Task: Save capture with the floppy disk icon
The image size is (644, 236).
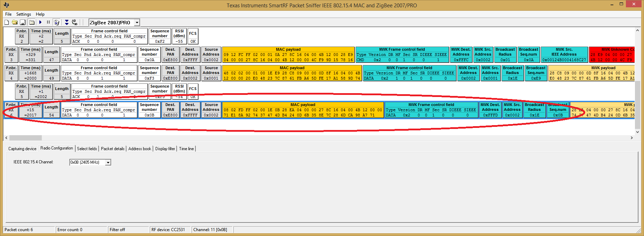Action: 23,22
